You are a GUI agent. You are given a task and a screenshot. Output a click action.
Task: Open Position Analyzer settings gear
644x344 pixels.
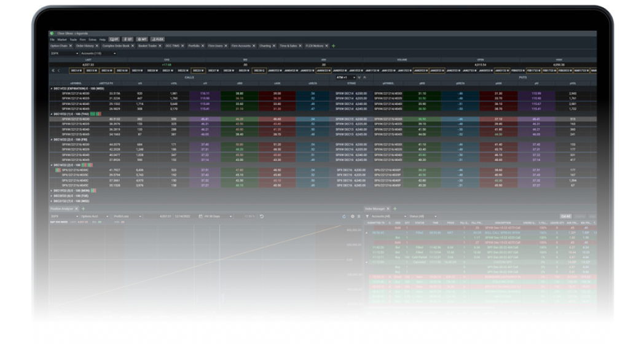coord(351,216)
